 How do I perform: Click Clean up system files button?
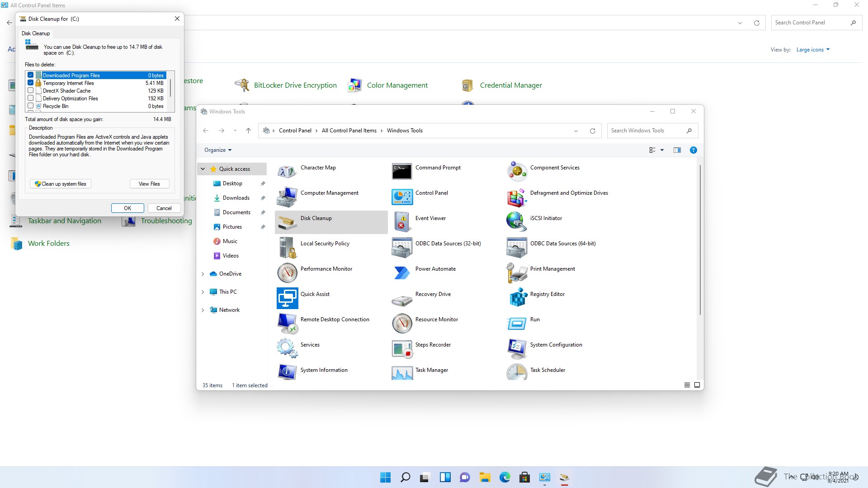pyautogui.click(x=61, y=184)
